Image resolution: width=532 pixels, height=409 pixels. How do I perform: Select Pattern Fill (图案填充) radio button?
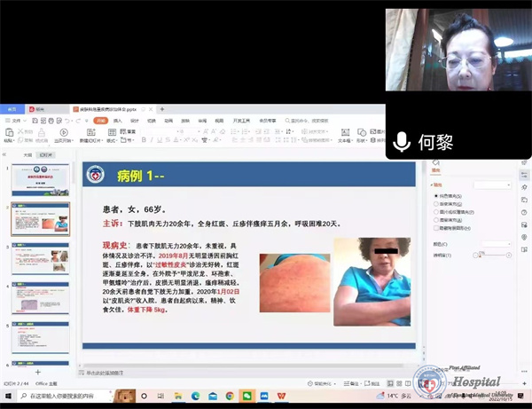pyautogui.click(x=436, y=220)
